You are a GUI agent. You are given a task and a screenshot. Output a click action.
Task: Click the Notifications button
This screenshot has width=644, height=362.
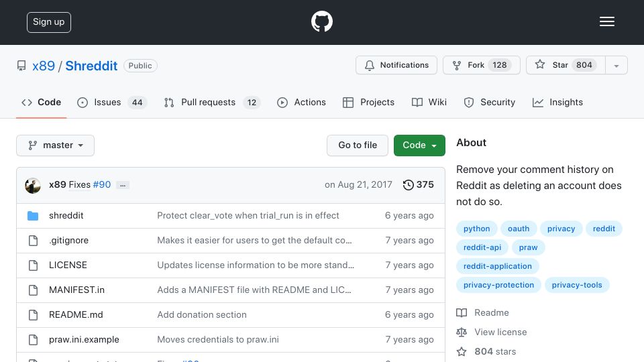click(396, 65)
